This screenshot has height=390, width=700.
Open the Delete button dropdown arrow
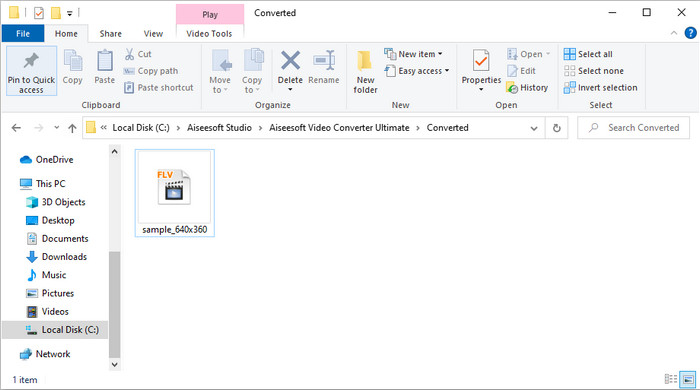pos(290,90)
